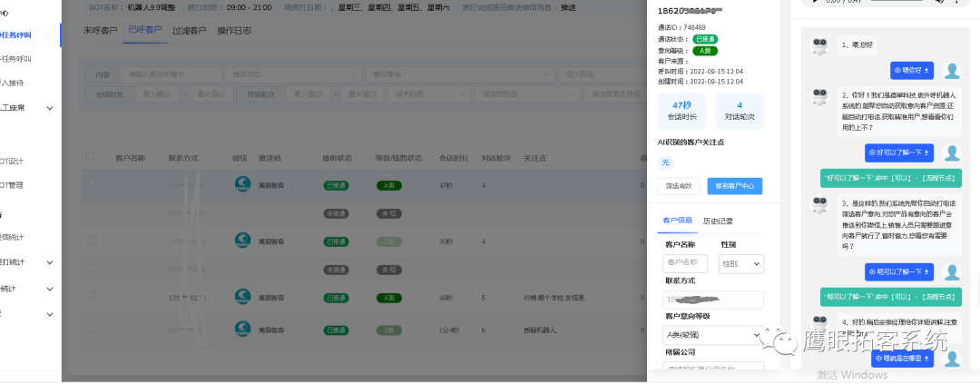
Task: Click the 已接通 call status badge in side panel
Action: pos(705,39)
